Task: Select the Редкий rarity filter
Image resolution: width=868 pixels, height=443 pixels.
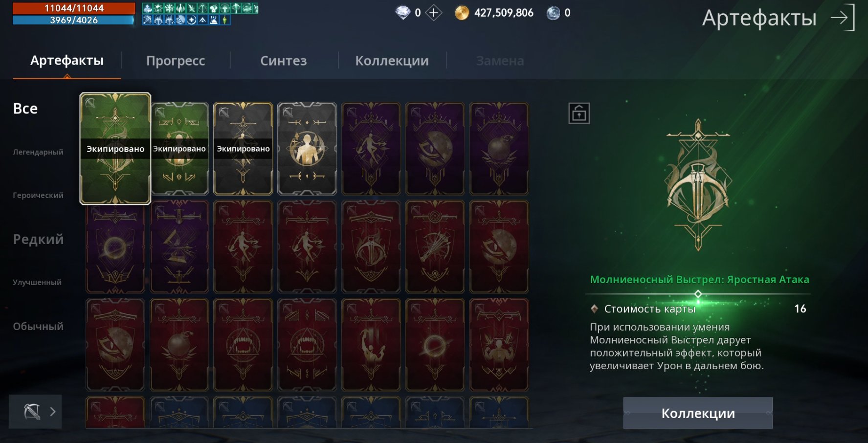Action: click(x=38, y=239)
